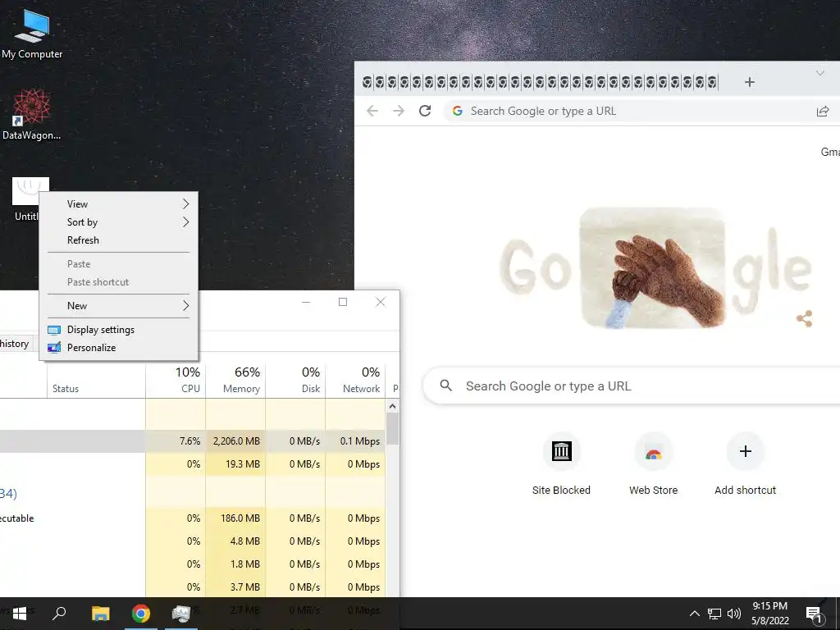The height and width of the screenshot is (630, 840).
Task: Click the Chrome back arrow
Action: pyautogui.click(x=372, y=111)
